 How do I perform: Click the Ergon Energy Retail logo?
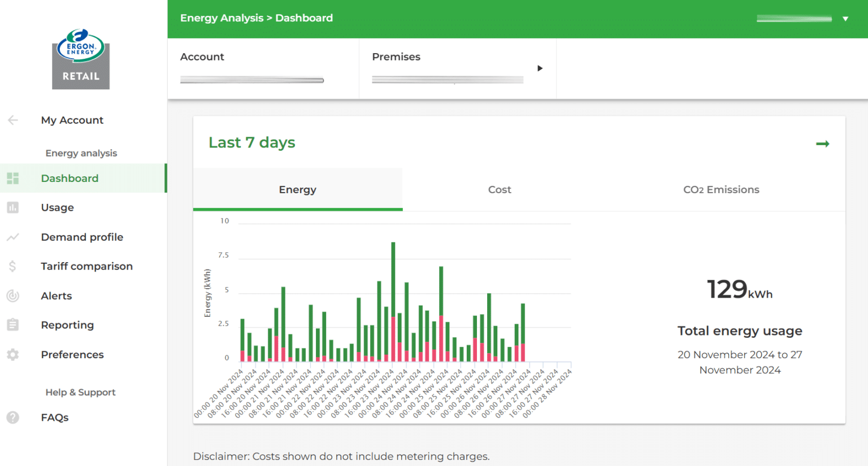[x=80, y=59]
